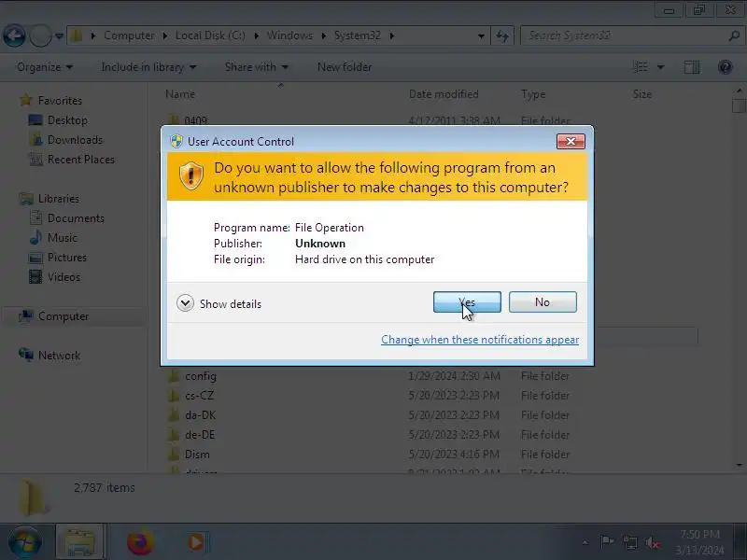The width and height of the screenshot is (747, 560).
Task: Select Windows breadcrumb in address bar
Action: pyautogui.click(x=289, y=35)
